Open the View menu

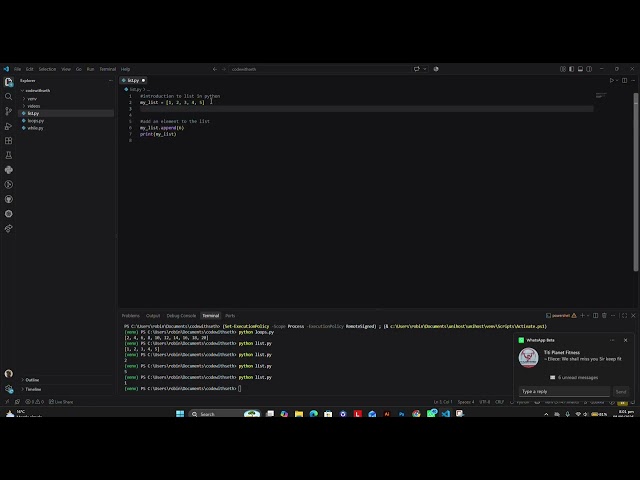coord(66,69)
